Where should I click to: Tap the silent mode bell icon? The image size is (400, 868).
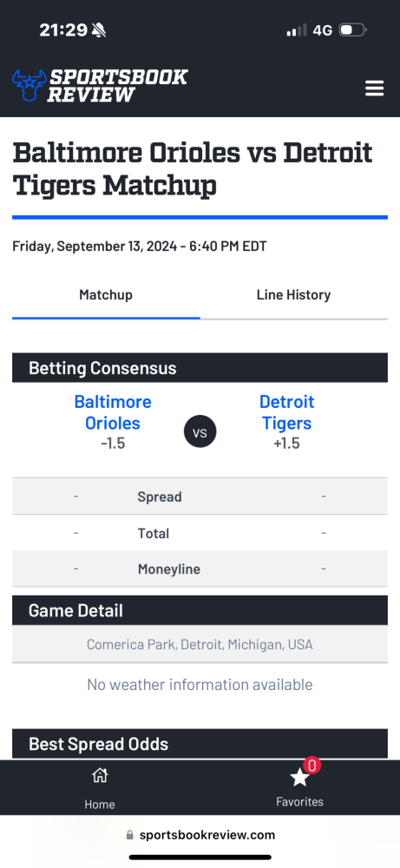[x=99, y=30]
